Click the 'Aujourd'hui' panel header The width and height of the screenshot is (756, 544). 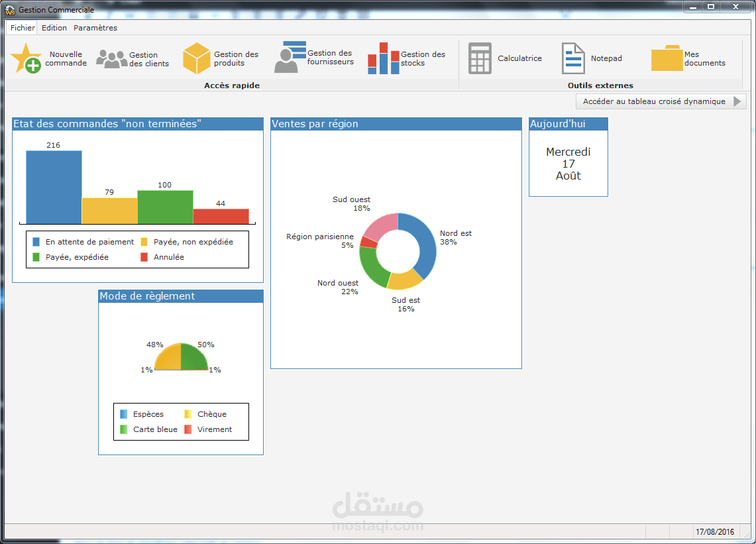[568, 124]
